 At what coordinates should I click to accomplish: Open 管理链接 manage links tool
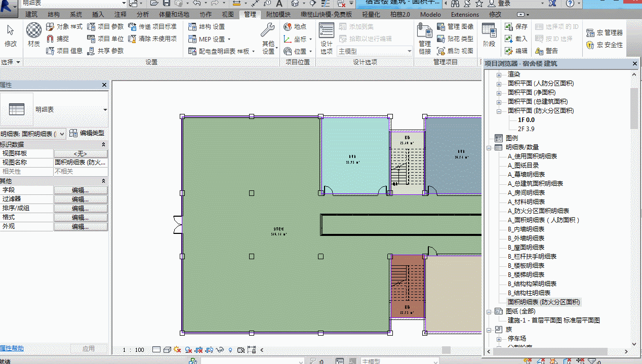coord(424,38)
